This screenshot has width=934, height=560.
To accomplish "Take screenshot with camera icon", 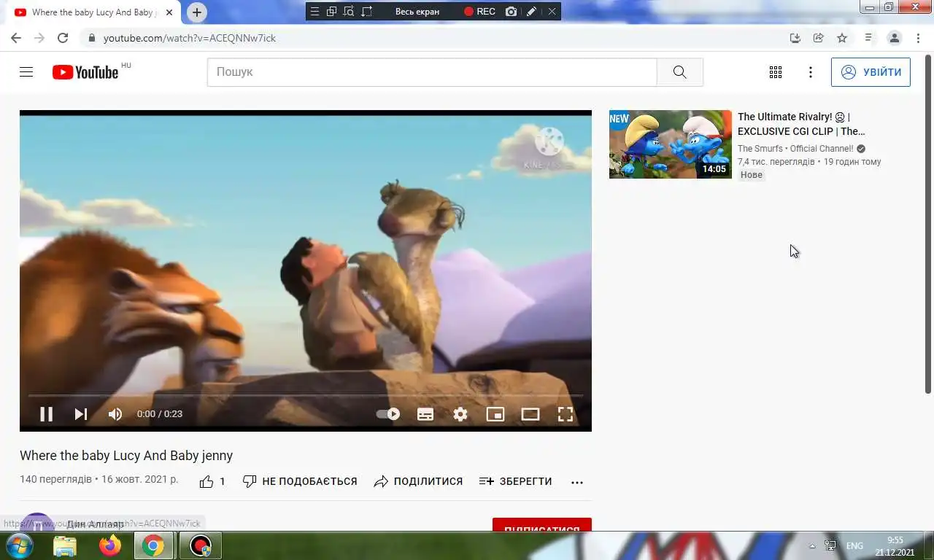I will (512, 12).
